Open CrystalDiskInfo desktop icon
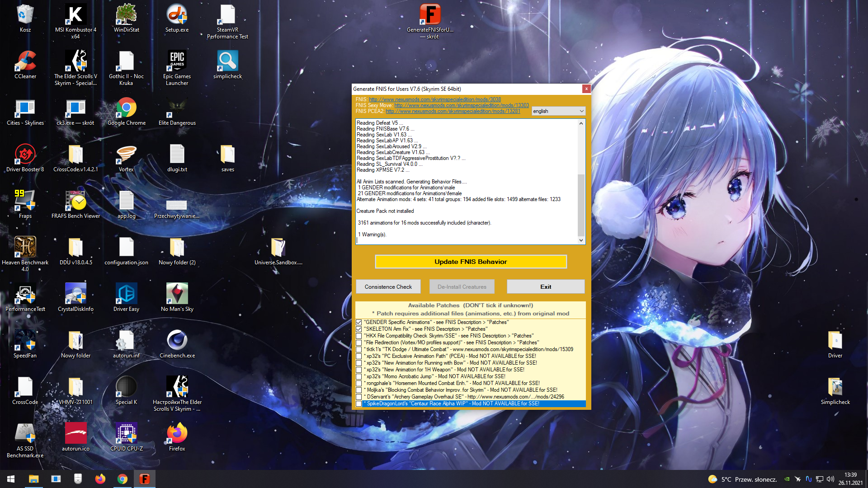Viewport: 868px width, 488px height. [75, 298]
